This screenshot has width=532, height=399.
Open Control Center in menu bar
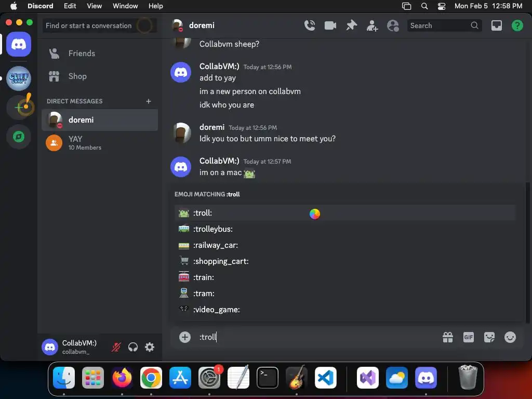(x=442, y=6)
